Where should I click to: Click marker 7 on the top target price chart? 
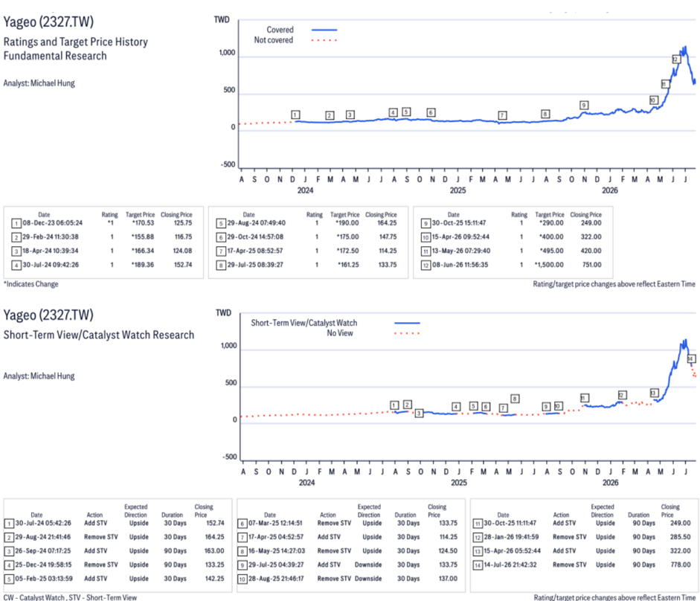coord(502,115)
